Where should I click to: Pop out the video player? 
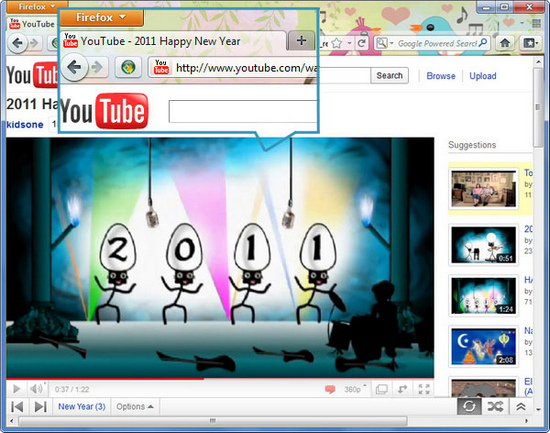[402, 389]
